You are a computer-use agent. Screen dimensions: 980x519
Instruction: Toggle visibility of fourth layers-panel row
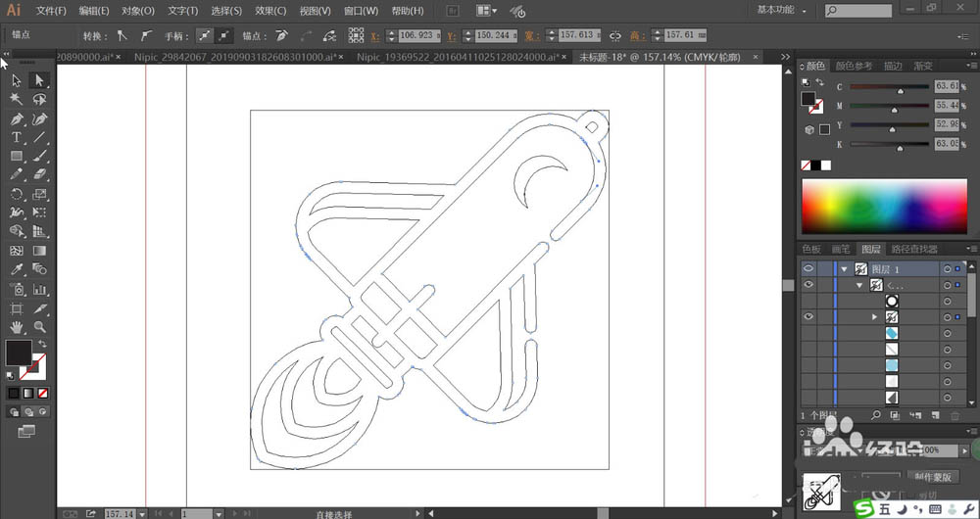[808, 316]
